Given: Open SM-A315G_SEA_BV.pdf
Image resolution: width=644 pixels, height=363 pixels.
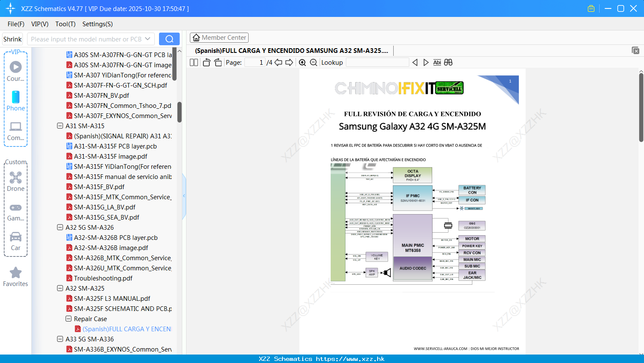Looking at the screenshot, I should [x=103, y=217].
